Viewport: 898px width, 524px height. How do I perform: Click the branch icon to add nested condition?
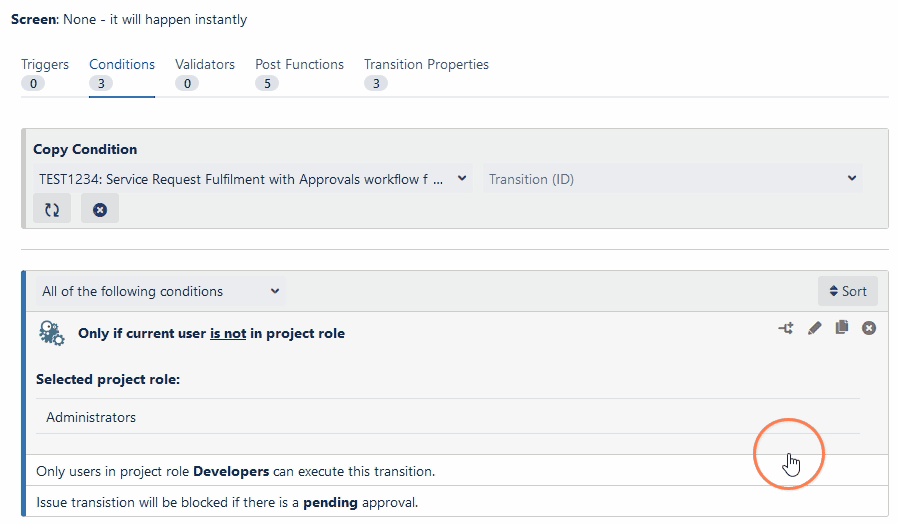(786, 328)
